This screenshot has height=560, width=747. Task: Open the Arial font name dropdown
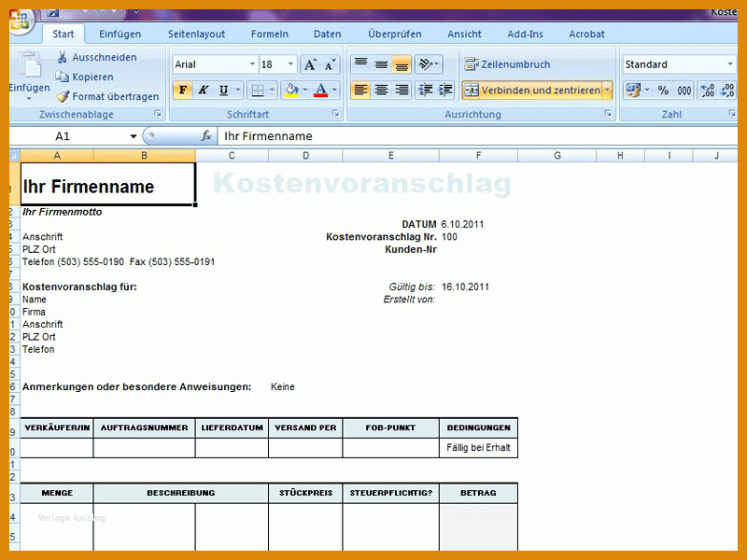pos(252,64)
